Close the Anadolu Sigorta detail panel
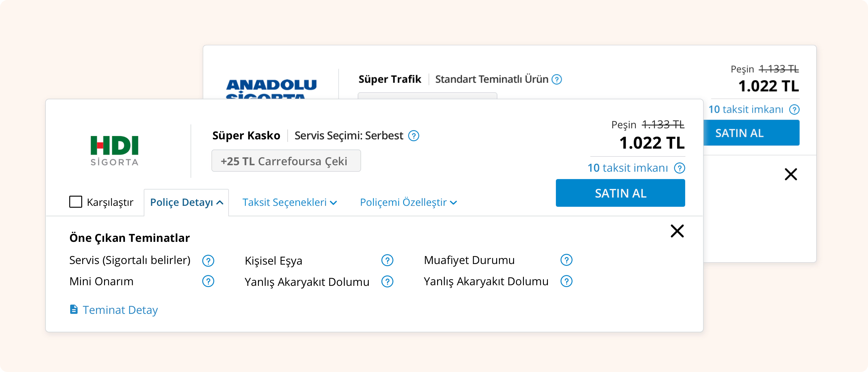 click(790, 174)
